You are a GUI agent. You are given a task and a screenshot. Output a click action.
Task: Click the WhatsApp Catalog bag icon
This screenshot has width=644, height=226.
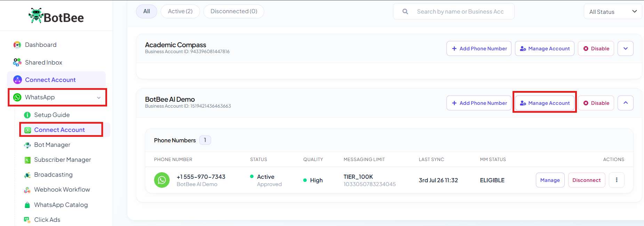pos(27,205)
